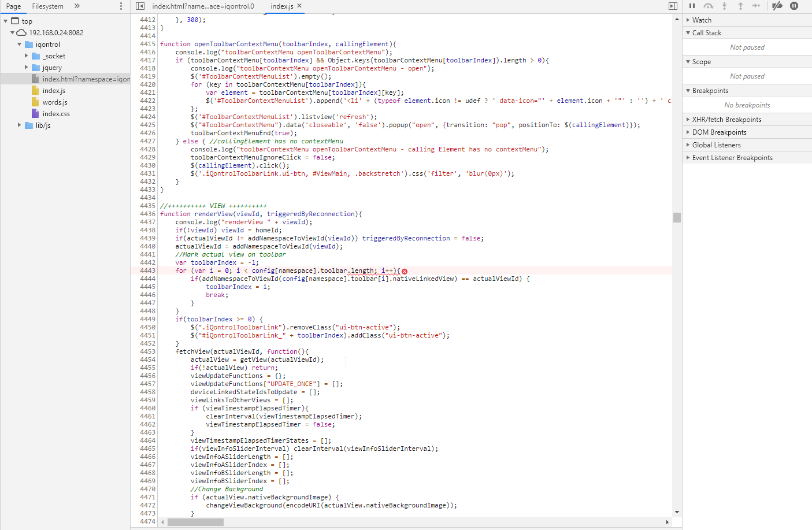Open navigator three-dot options menu

(121, 6)
